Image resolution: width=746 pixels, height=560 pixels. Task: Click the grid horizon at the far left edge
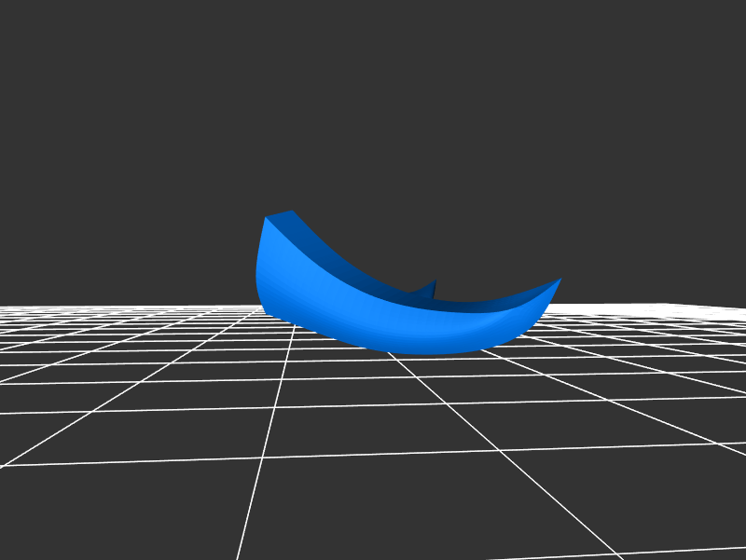[14, 310]
